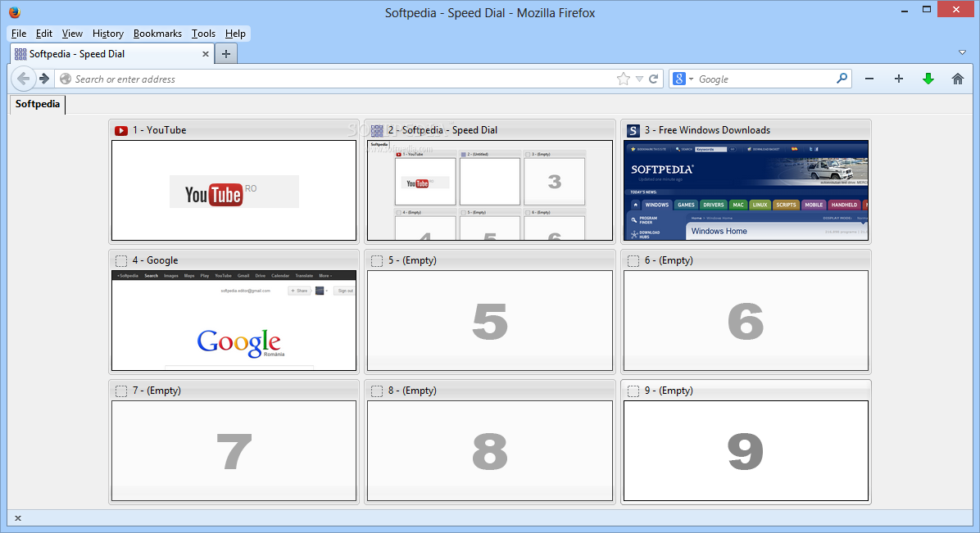
Task: Go forward with the forward arrow button
Action: (x=43, y=79)
